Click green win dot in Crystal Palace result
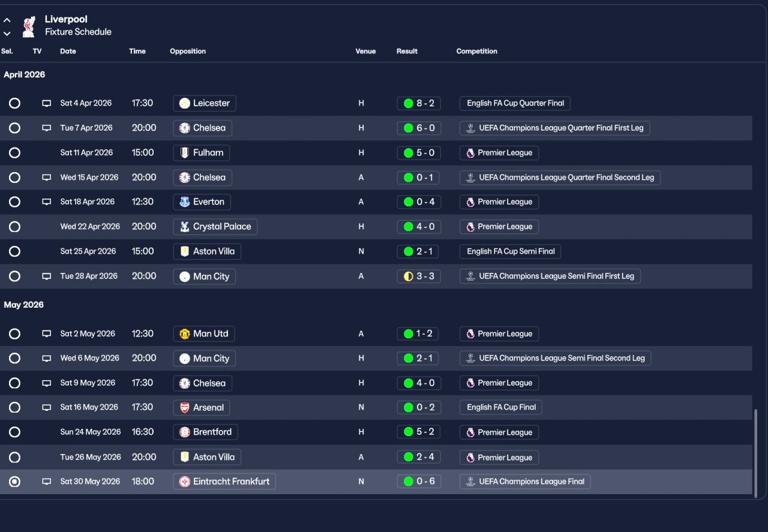 pyautogui.click(x=409, y=227)
